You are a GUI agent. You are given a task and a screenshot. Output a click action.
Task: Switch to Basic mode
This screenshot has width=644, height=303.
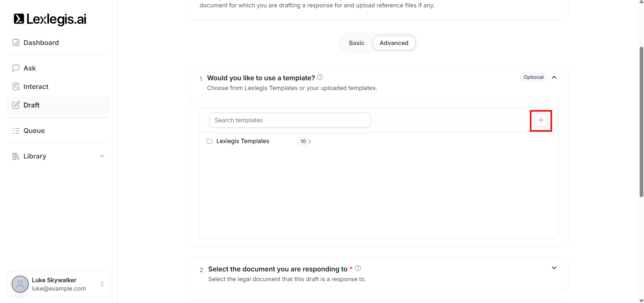(x=356, y=43)
